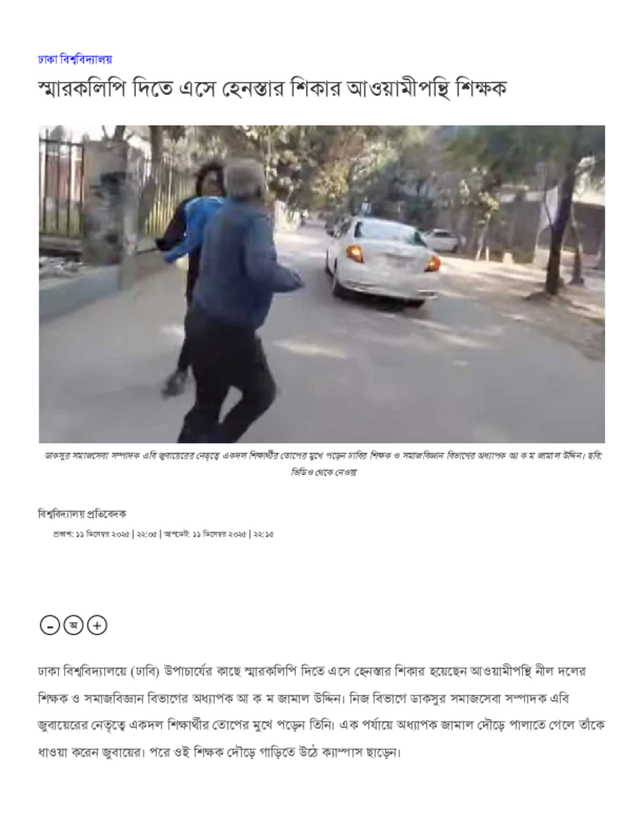Reset font size using the অ icon

pos(73,625)
